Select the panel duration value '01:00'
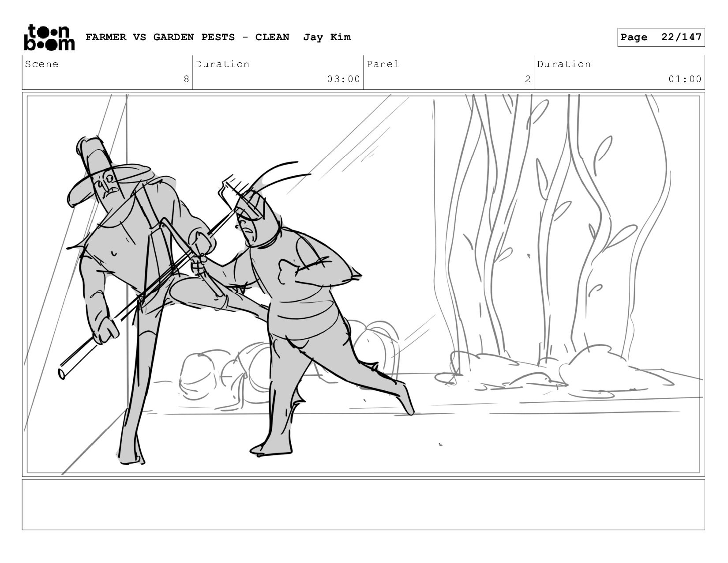This screenshot has height=563, width=728. point(685,79)
